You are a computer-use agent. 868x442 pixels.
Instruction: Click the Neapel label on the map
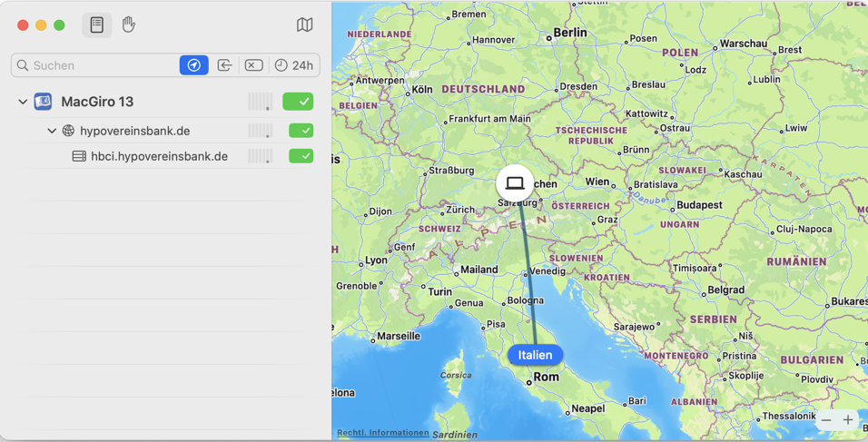pyautogui.click(x=587, y=408)
